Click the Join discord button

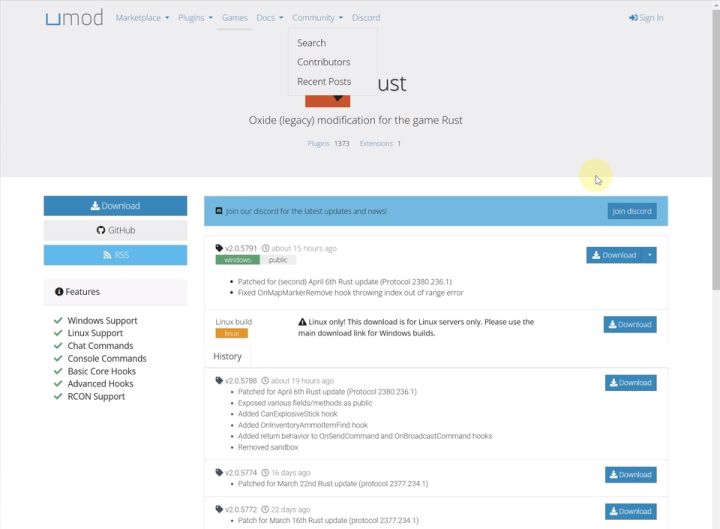(x=632, y=211)
